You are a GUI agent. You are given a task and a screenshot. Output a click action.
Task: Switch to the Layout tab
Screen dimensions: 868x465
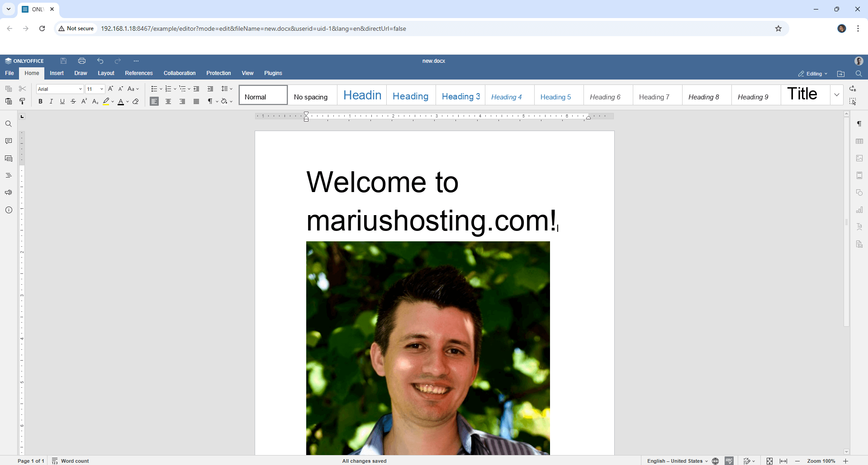tap(106, 73)
